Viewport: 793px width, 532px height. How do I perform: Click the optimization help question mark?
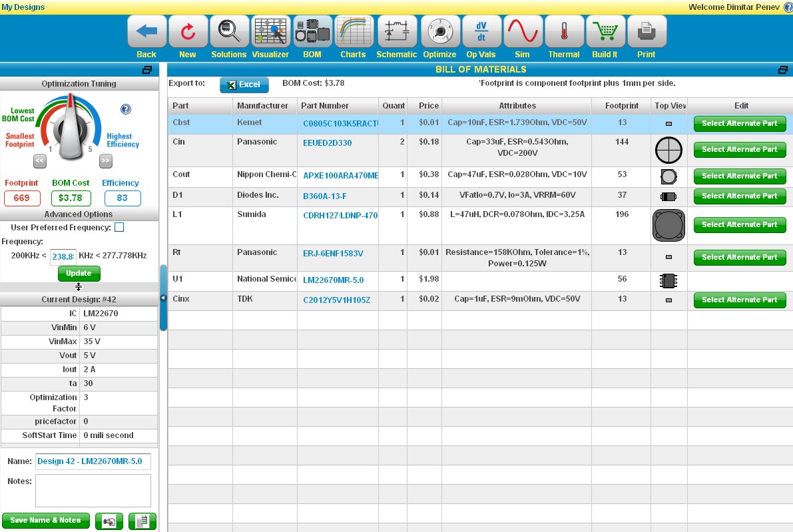(x=125, y=109)
